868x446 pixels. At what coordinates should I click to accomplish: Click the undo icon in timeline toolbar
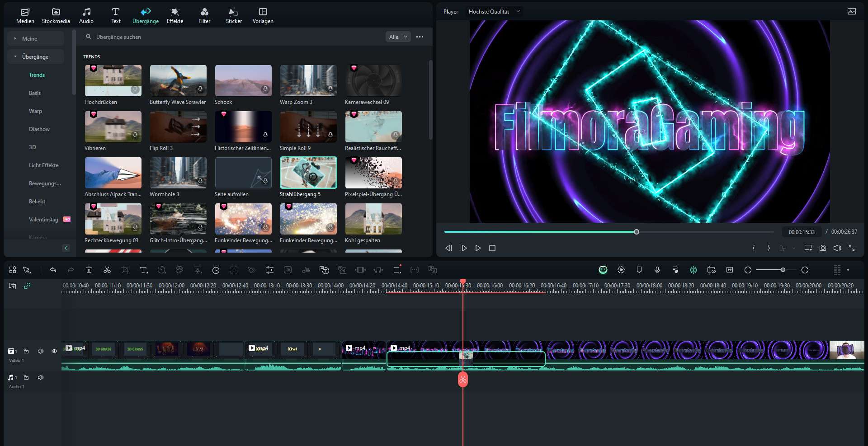[53, 270]
